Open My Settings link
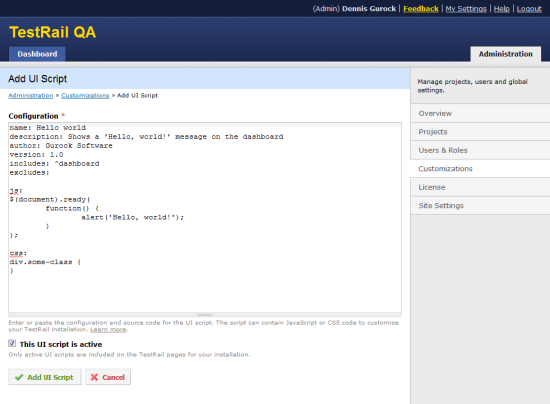The height and width of the screenshot is (404, 550). coord(466,9)
